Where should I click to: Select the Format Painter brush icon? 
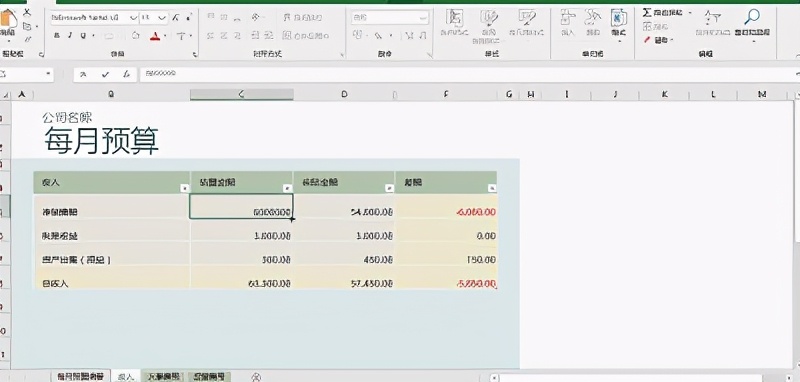coord(28,40)
